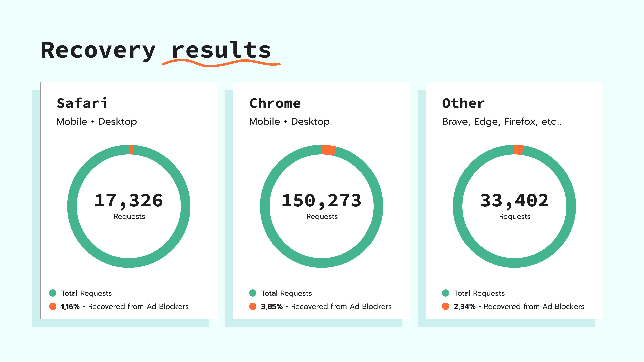This screenshot has width=644, height=362.
Task: Click the 17,326 requests number
Action: [129, 201]
